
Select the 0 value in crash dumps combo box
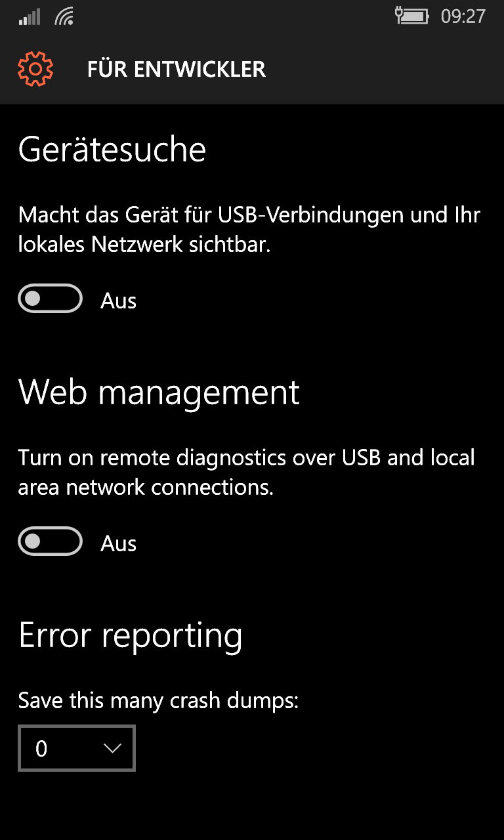41,749
